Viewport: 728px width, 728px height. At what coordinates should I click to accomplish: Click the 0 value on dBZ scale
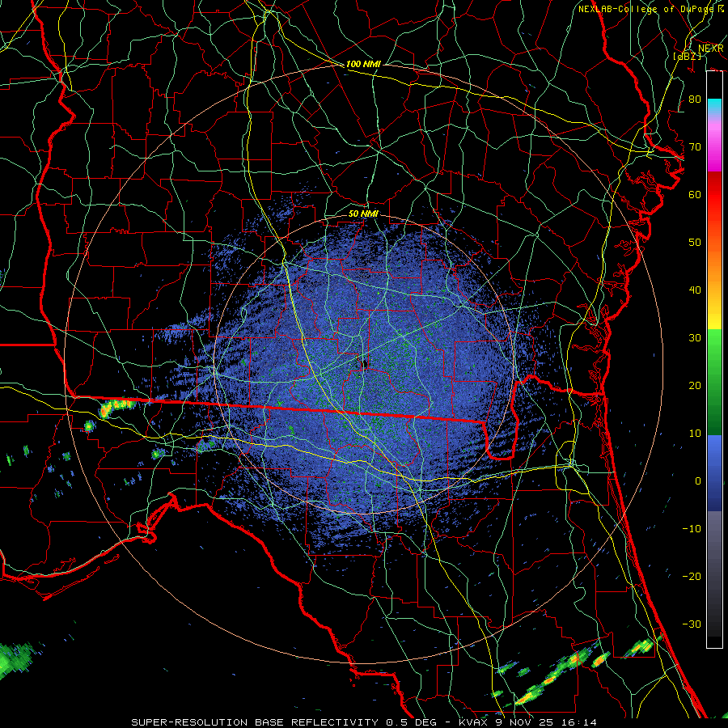tap(697, 481)
